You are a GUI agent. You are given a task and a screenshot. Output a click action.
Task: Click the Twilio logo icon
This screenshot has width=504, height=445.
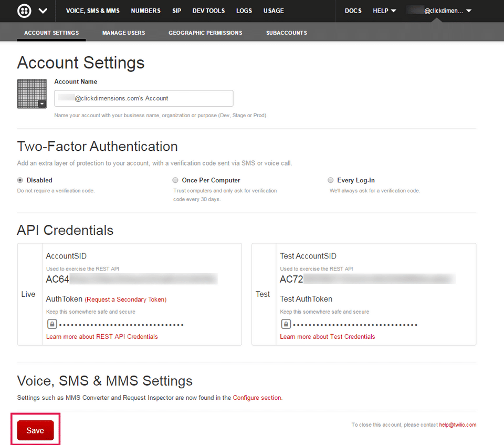[24, 11]
